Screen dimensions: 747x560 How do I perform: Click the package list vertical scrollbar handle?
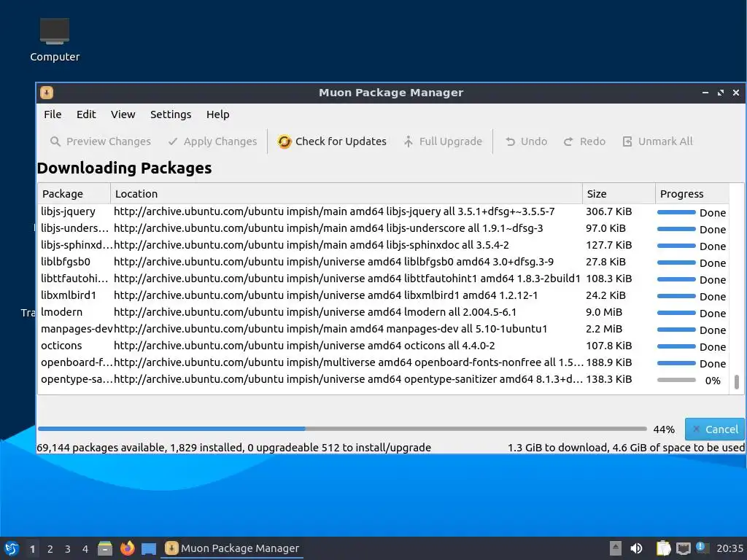click(x=737, y=382)
